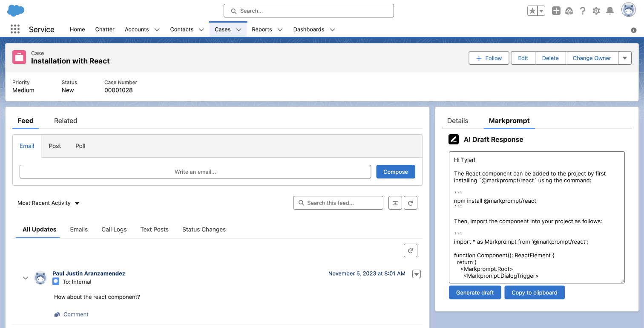Select the Poll publisher tab
This screenshot has height=328, width=644.
[x=80, y=146]
